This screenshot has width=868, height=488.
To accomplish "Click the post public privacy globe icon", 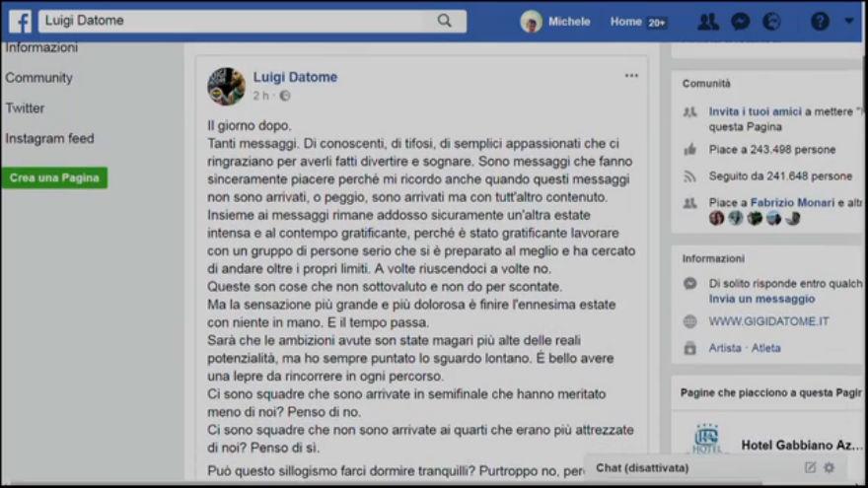I will 285,96.
